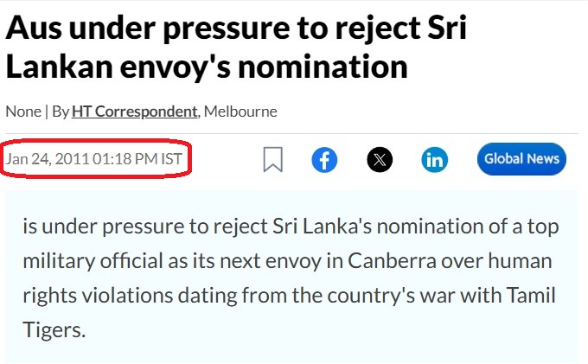Click the word 'Canberra' in the summary
Image resolution: width=588 pixels, height=364 pixels.
[x=392, y=261]
